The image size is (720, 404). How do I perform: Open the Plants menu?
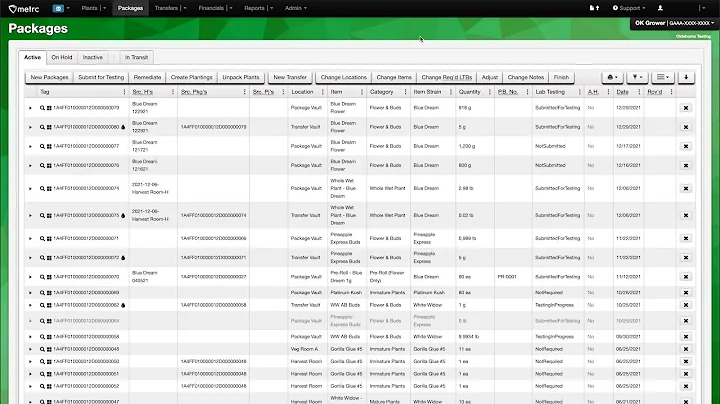[x=93, y=8]
